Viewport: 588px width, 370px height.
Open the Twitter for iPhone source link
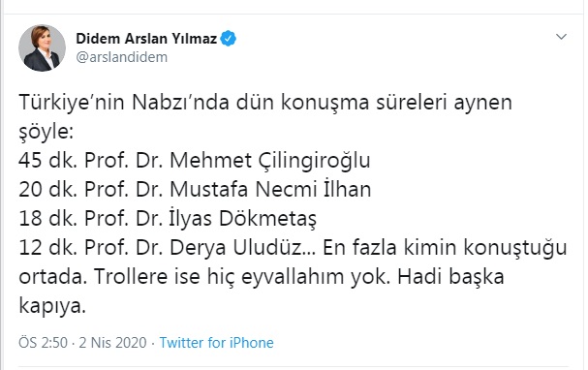tap(217, 343)
